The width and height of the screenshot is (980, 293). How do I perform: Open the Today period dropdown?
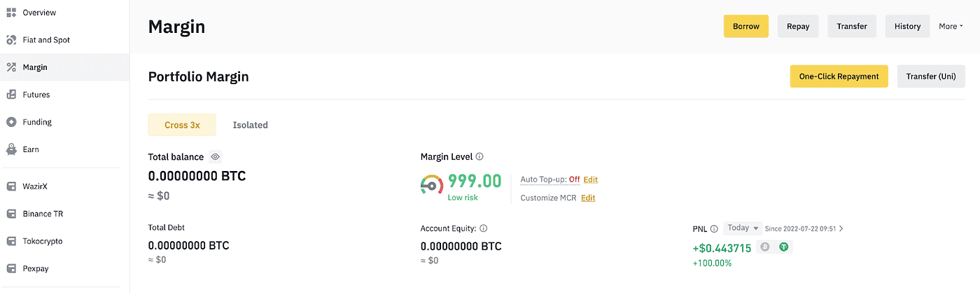[743, 228]
